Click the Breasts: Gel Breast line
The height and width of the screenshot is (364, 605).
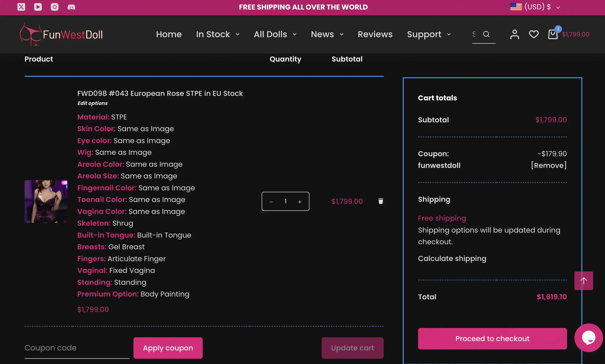(111, 247)
